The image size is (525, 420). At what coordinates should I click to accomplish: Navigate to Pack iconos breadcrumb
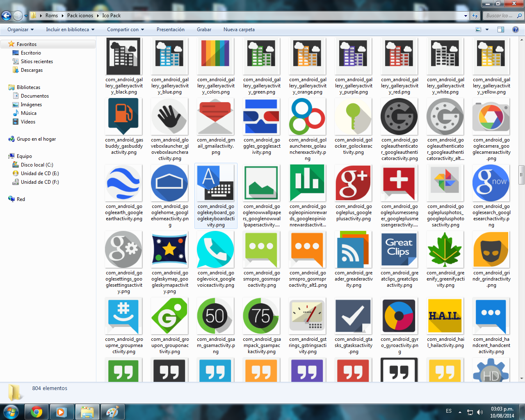click(x=80, y=16)
